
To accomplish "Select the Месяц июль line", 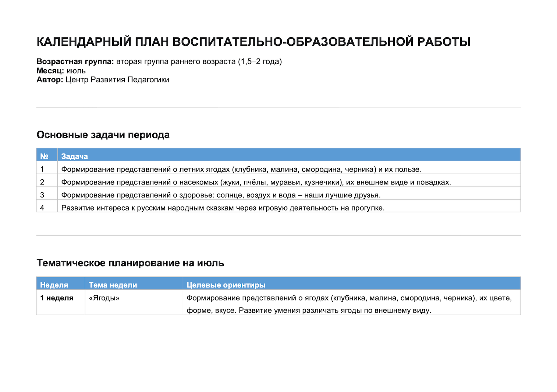I will click(61, 71).
